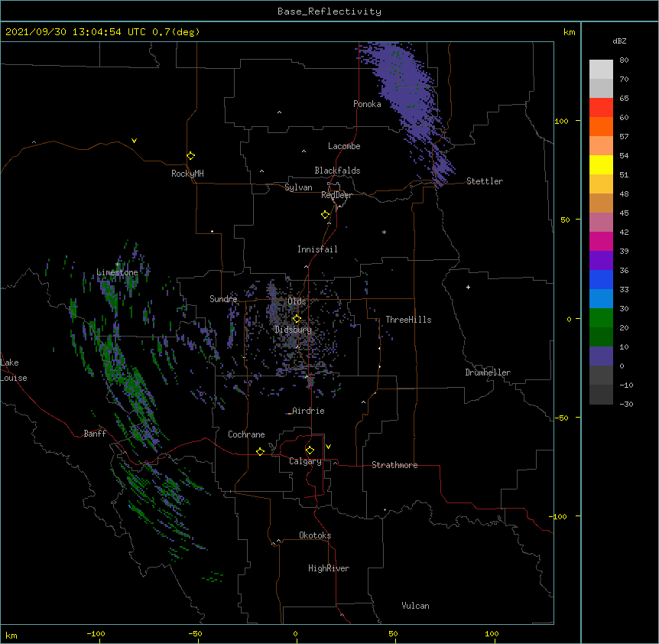Click the white asterisk marker east of Innisfail
Screen dimensions: 659x644
(384, 232)
